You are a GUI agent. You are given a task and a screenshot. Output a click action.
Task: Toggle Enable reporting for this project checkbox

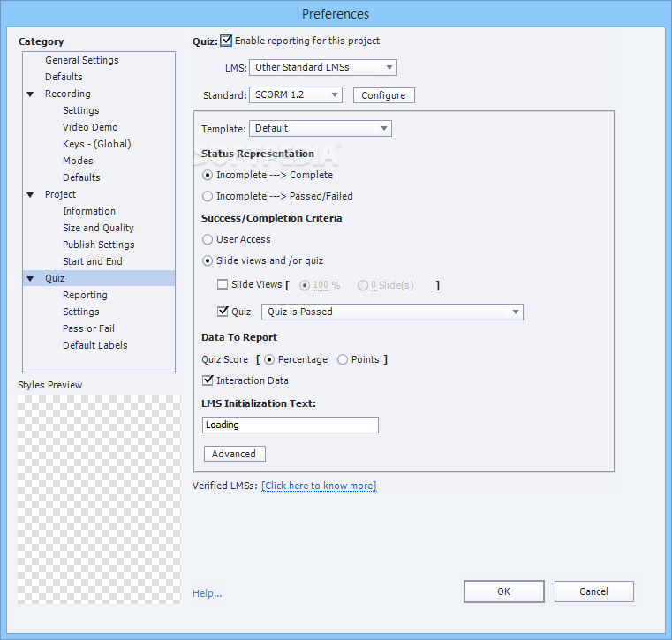coord(226,41)
